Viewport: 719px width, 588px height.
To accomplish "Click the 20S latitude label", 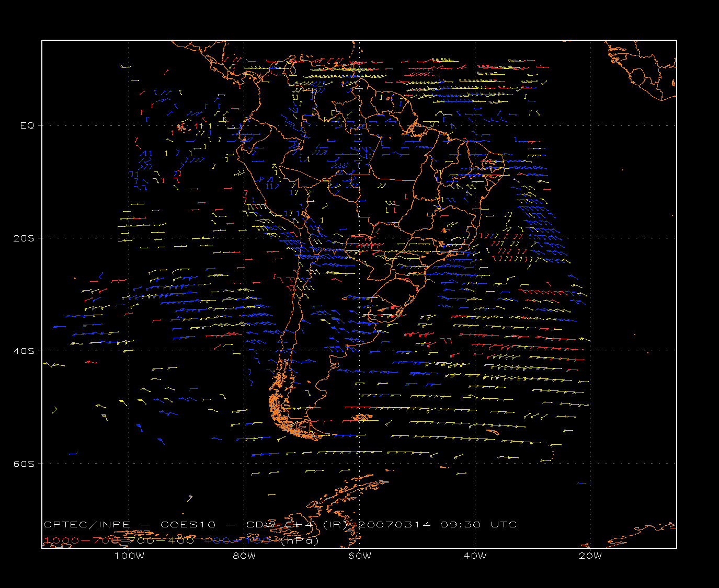I will coord(24,238).
